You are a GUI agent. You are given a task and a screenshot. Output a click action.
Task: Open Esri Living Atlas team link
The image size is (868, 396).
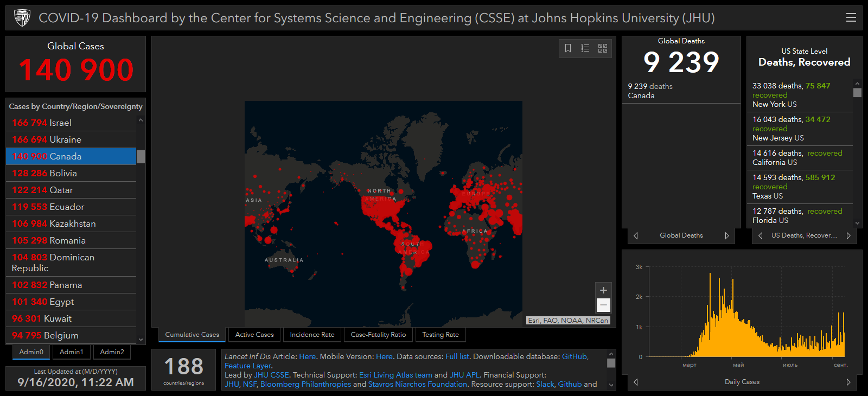[395, 375]
